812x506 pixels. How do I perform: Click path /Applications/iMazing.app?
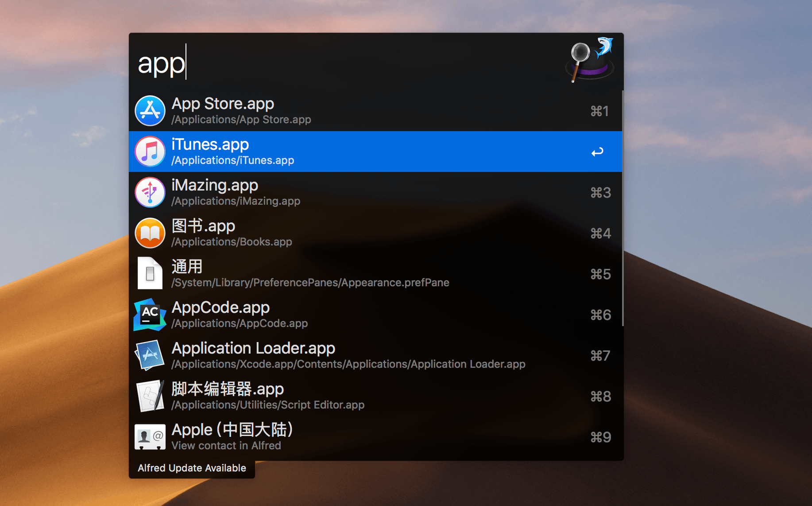coord(236,201)
